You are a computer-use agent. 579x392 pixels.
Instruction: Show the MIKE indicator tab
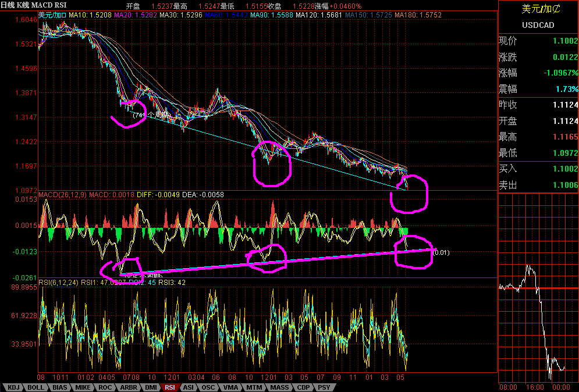pyautogui.click(x=82, y=387)
